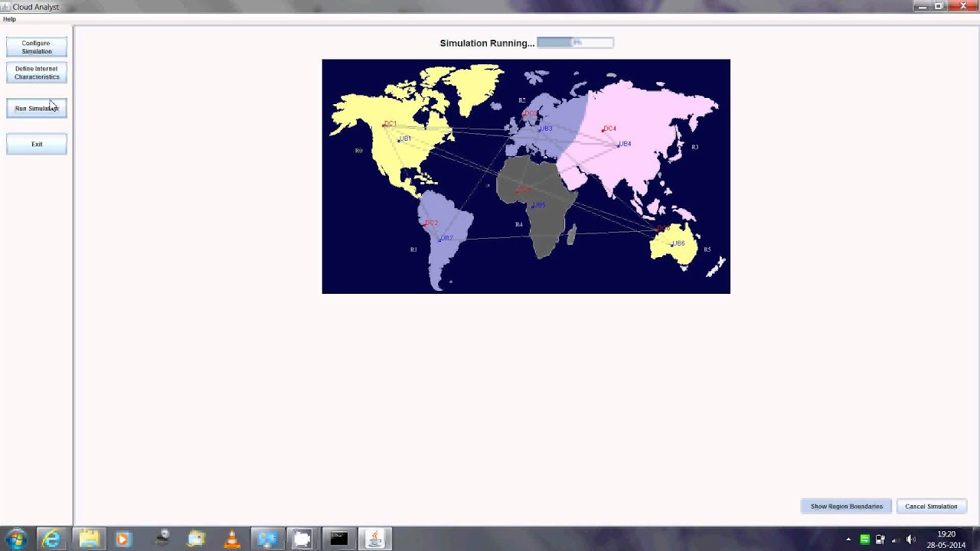Click the Cloud Analyst title bar icon

pos(6,7)
